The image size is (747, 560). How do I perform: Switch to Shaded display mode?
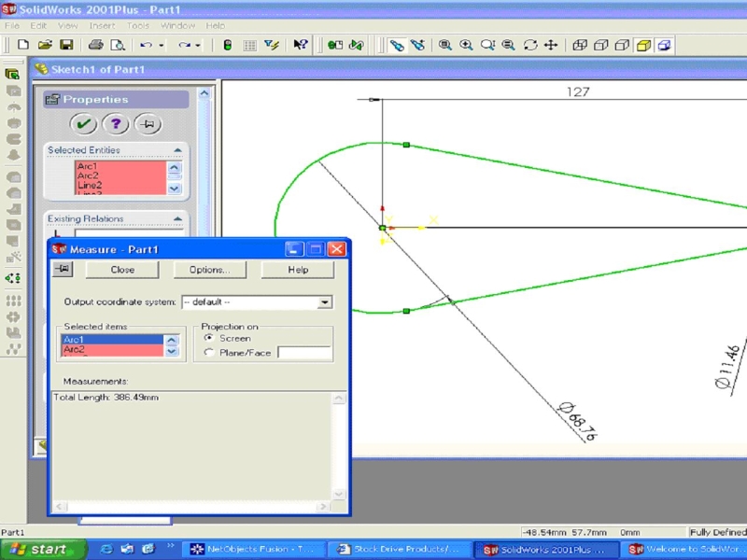(x=644, y=46)
